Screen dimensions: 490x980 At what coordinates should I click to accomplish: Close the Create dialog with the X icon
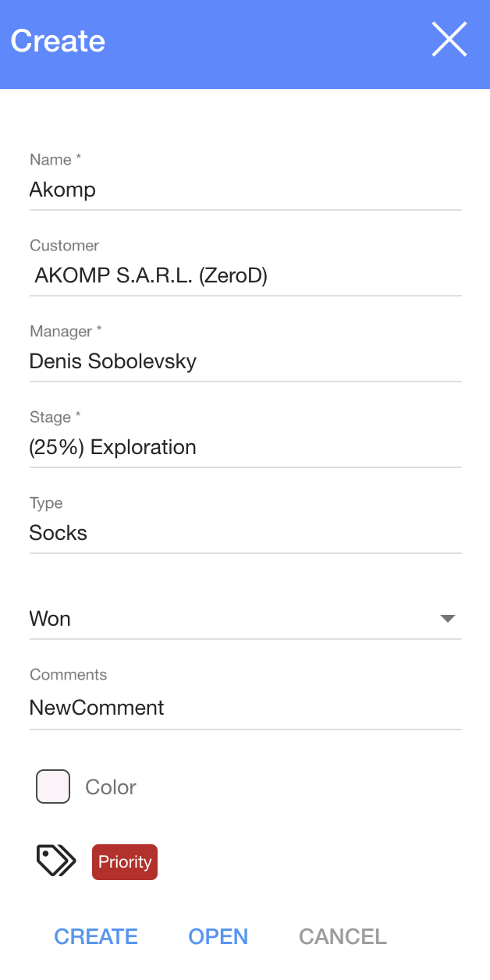449,40
